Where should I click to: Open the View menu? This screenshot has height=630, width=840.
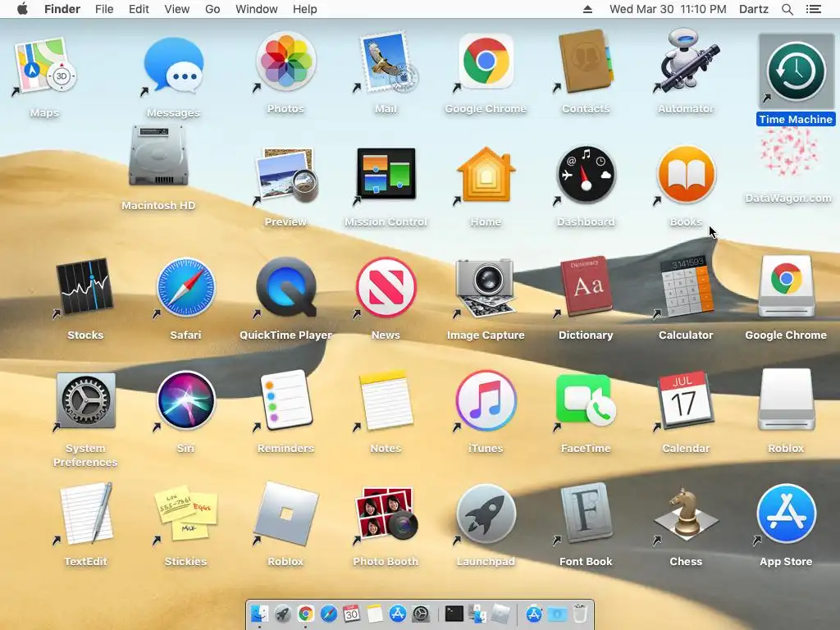[177, 9]
